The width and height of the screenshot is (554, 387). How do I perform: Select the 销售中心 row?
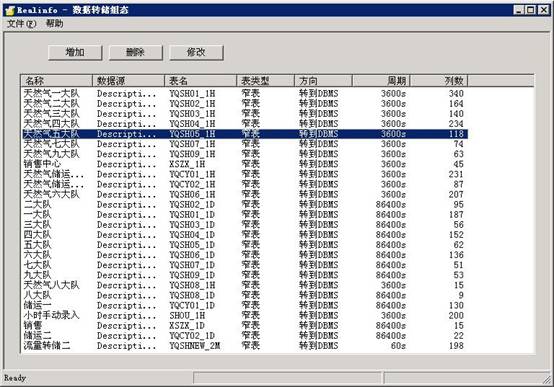245,164
